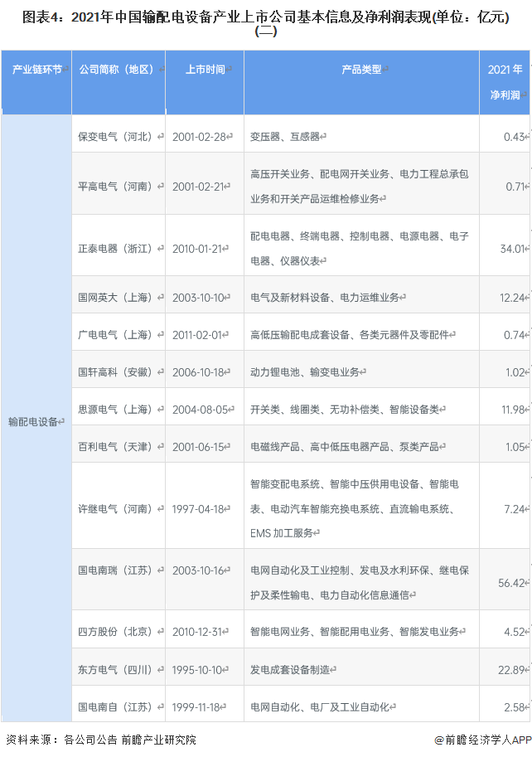Click net profit value 12.24
The width and height of the screenshot is (532, 757).
click(512, 298)
